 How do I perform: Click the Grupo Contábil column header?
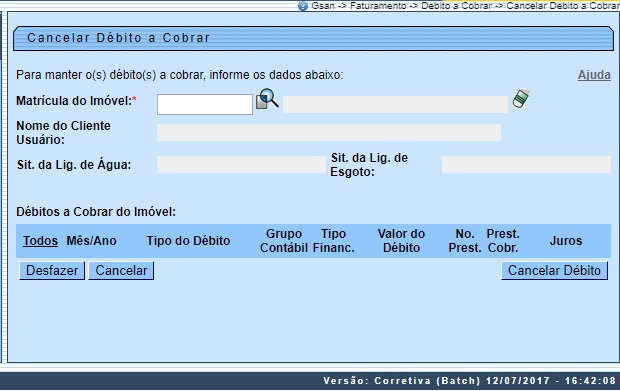click(284, 240)
